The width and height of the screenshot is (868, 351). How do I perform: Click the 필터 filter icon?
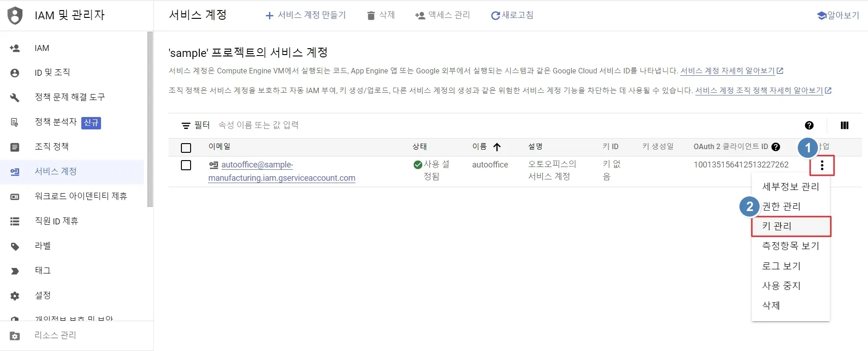click(x=186, y=125)
